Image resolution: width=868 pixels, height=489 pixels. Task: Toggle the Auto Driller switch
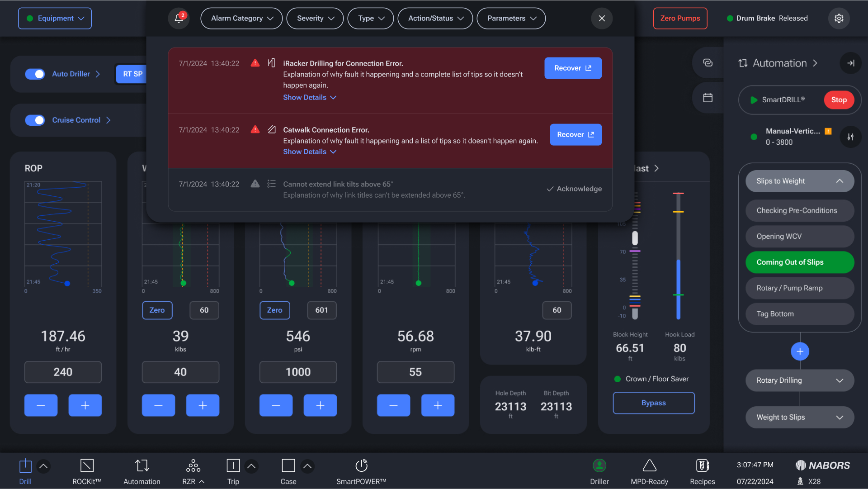pos(35,74)
